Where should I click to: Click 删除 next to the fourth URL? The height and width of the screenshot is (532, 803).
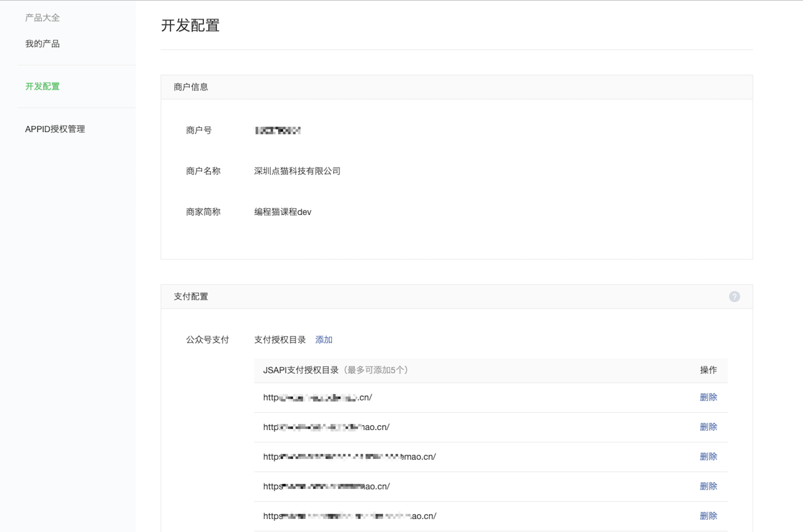click(x=708, y=486)
